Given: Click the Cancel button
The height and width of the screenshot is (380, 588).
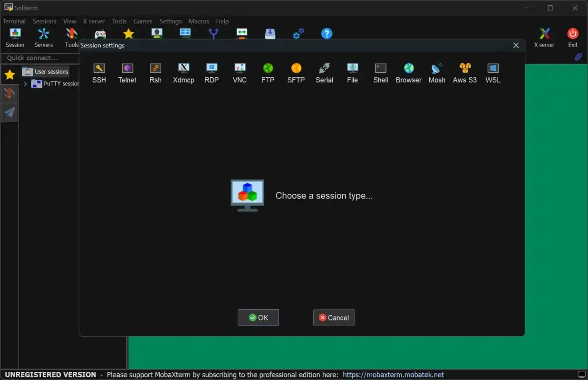Looking at the screenshot, I should [x=334, y=318].
